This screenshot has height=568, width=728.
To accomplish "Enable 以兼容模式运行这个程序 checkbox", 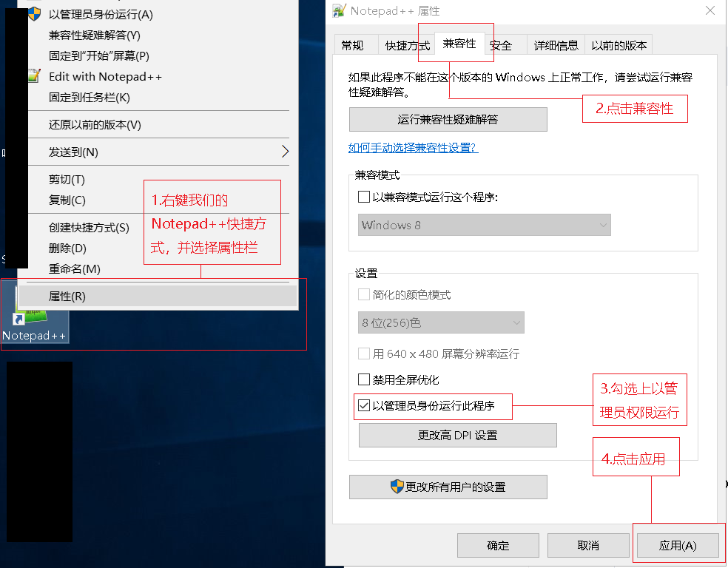I will click(363, 197).
